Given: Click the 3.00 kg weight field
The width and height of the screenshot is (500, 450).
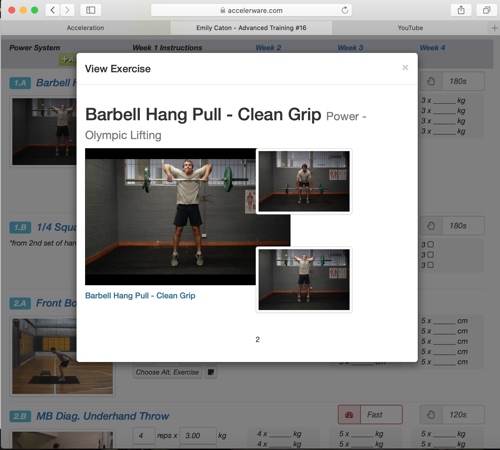Looking at the screenshot, I should (x=198, y=436).
